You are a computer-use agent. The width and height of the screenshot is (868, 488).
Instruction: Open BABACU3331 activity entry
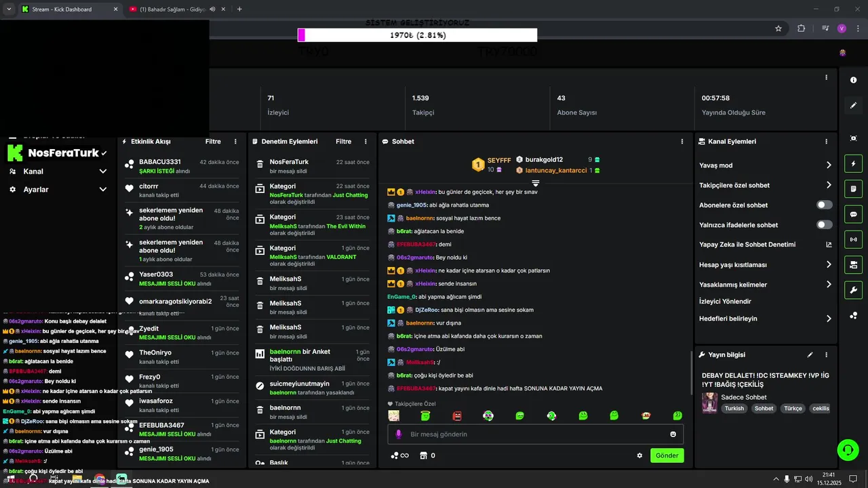point(182,166)
